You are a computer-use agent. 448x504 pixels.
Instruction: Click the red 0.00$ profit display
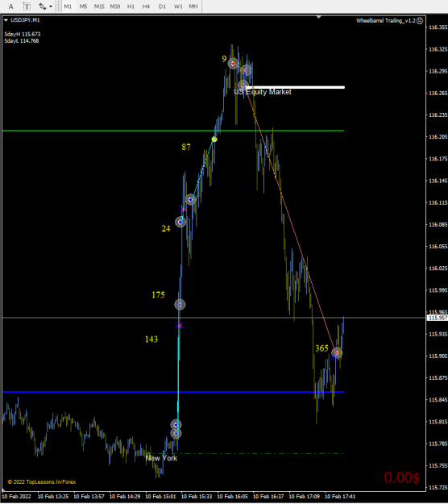(402, 477)
